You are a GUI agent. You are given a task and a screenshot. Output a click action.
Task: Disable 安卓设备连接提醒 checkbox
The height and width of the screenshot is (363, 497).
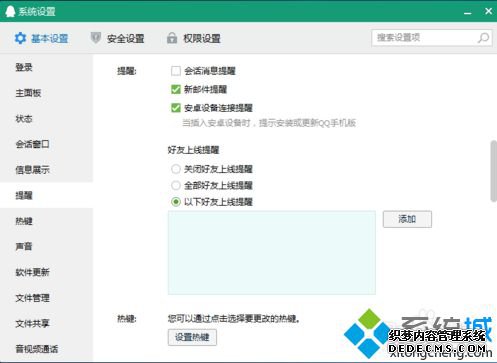click(176, 108)
